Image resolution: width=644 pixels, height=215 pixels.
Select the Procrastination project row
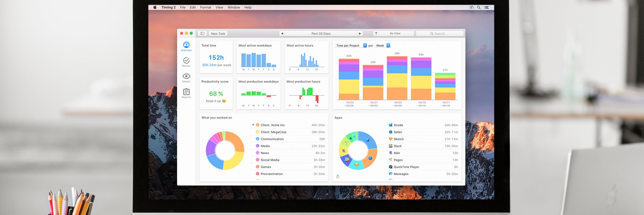(x=289, y=174)
